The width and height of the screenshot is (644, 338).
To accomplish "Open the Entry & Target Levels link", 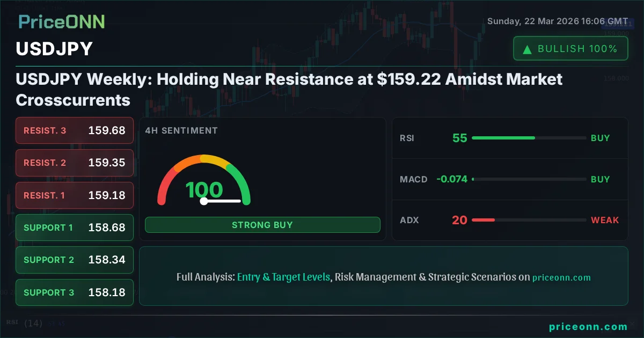I will point(283,277).
